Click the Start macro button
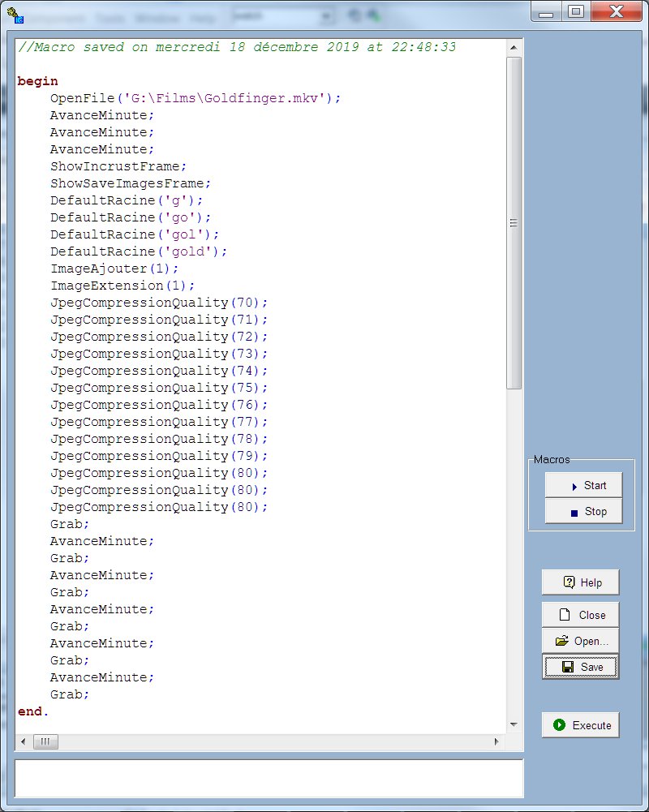 coord(583,485)
